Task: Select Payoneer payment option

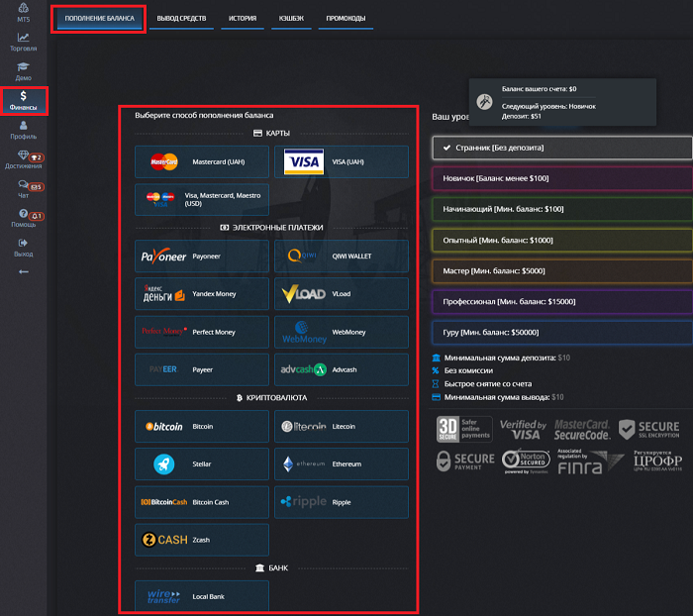Action: pyautogui.click(x=202, y=257)
